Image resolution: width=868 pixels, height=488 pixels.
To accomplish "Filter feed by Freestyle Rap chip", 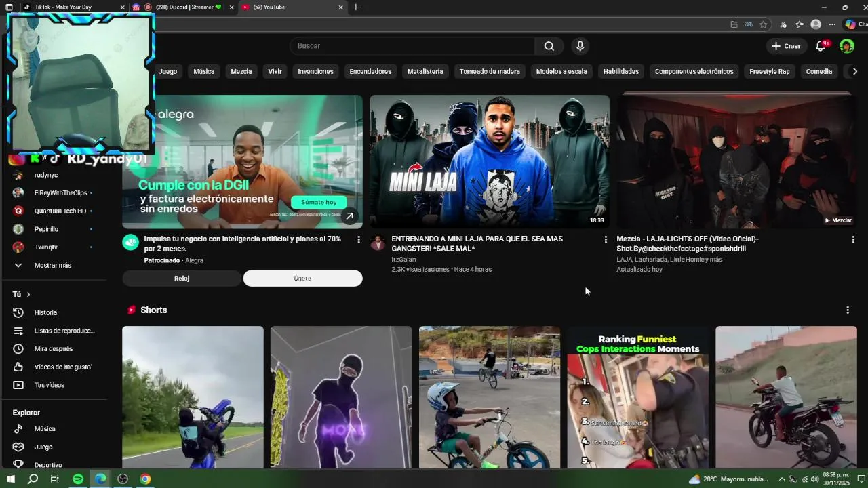I will click(x=770, y=71).
